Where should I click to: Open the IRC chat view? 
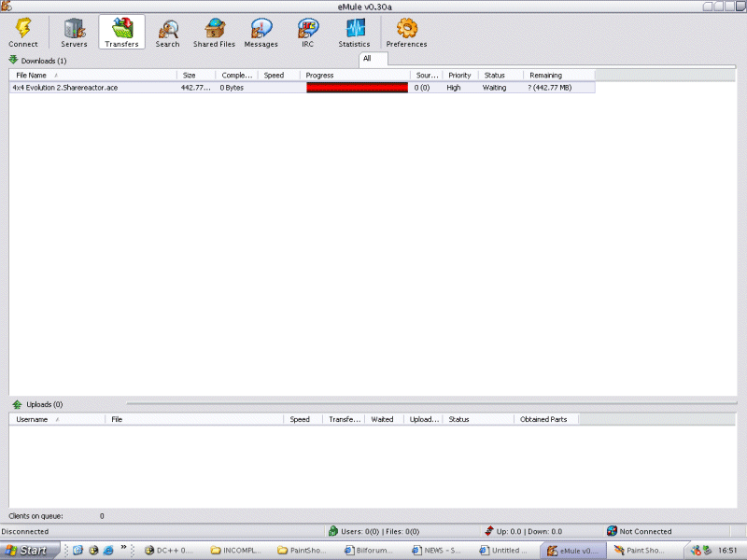[x=307, y=33]
